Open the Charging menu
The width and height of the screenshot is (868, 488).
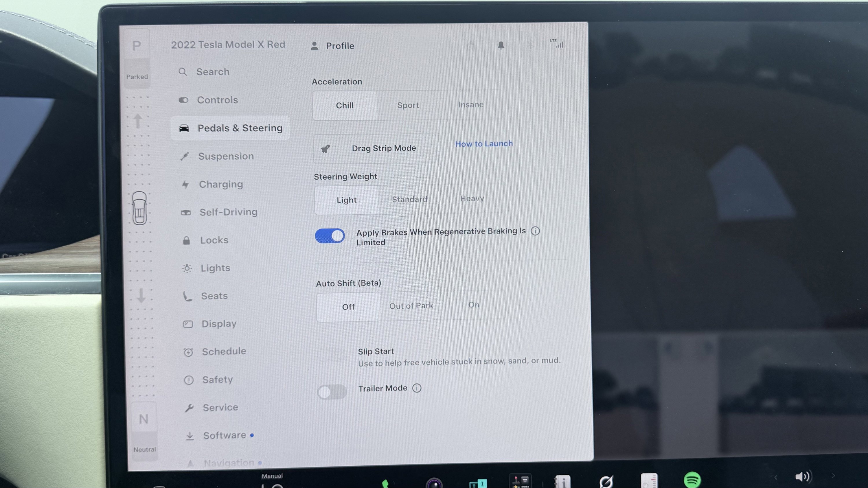click(212, 184)
